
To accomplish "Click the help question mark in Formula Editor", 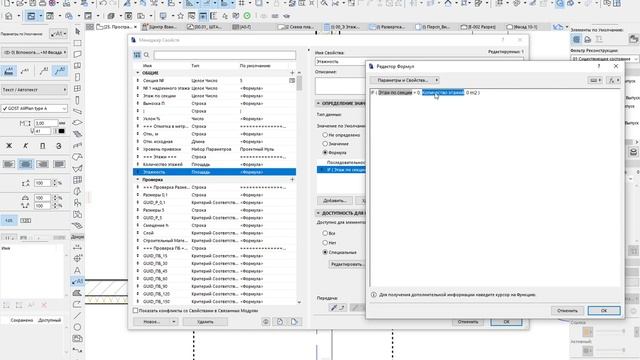I will pyautogui.click(x=599, y=66).
